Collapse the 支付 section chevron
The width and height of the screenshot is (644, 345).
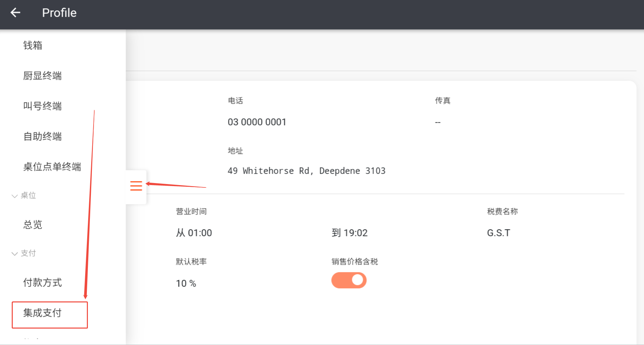14,253
